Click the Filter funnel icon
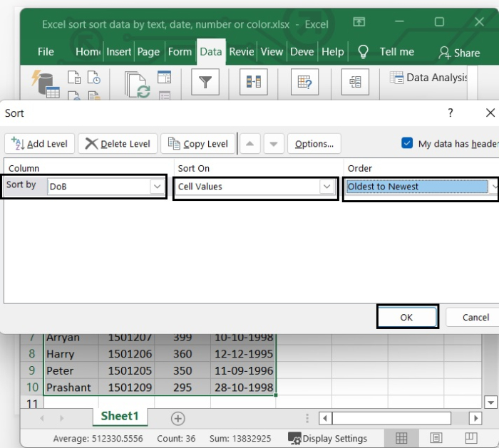 click(x=205, y=83)
